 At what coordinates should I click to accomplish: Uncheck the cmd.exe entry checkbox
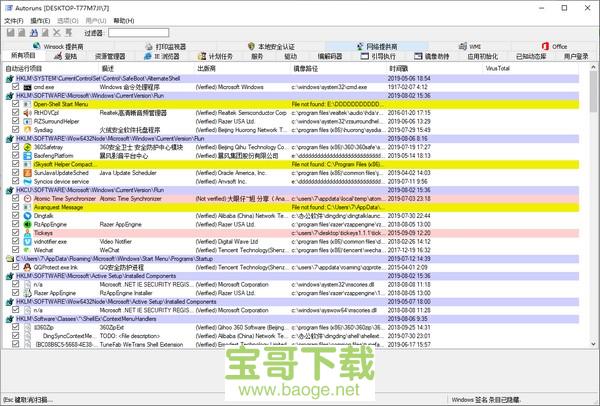click(x=16, y=87)
